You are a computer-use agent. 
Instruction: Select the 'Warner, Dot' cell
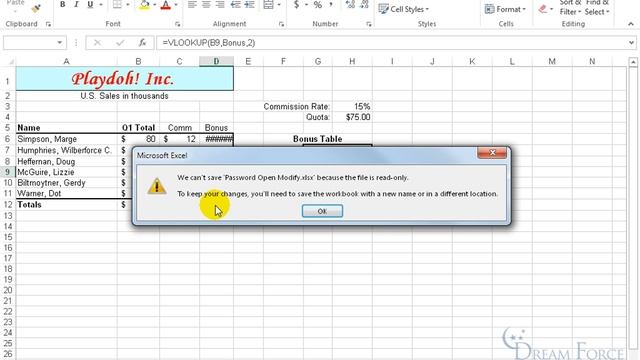point(67,193)
